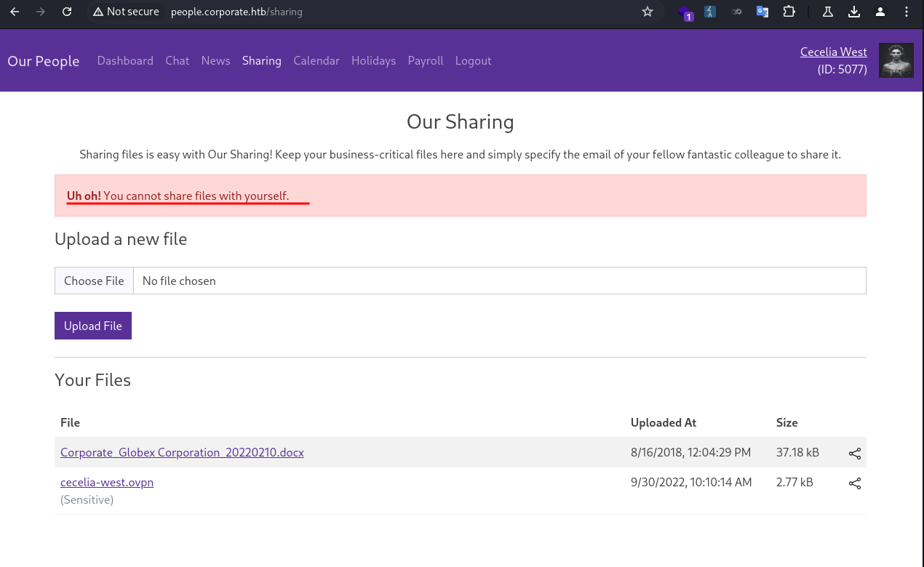Open the Chrome Labs flask icon
924x567 pixels.
click(x=827, y=12)
